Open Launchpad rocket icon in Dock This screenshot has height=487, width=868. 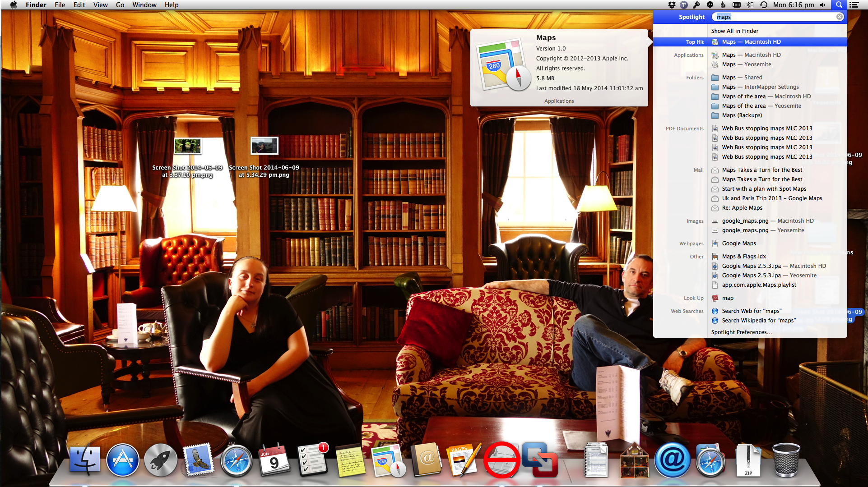(160, 460)
